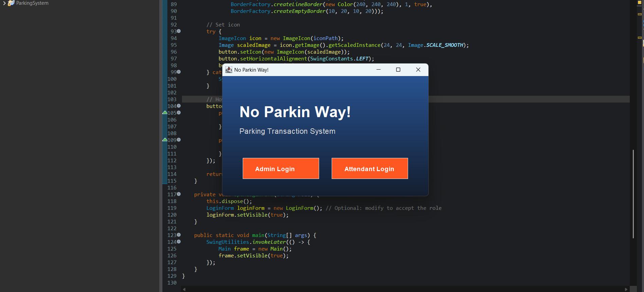Click the yellow warning summary square in overview ruler
Viewport: 644px width, 292px height.
(640, 3)
